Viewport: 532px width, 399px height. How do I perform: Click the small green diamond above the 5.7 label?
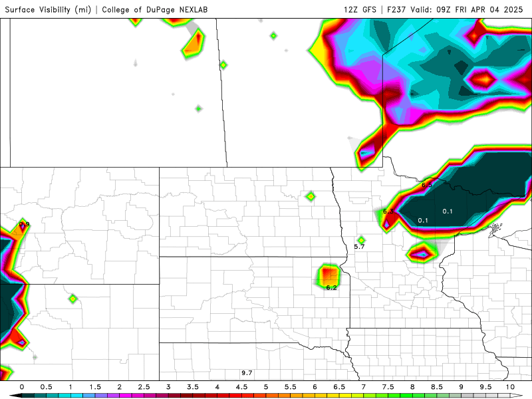(x=361, y=240)
